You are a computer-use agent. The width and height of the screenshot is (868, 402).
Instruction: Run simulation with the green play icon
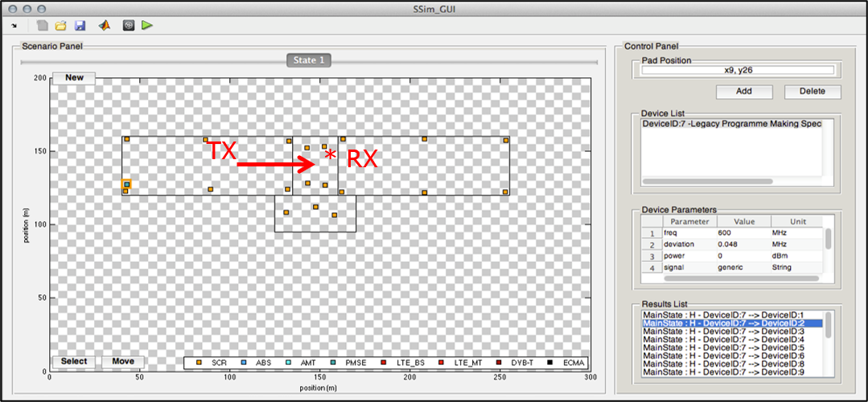click(147, 26)
